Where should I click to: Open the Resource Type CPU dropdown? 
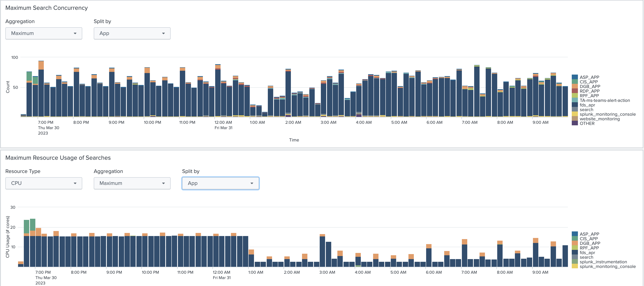tap(44, 183)
